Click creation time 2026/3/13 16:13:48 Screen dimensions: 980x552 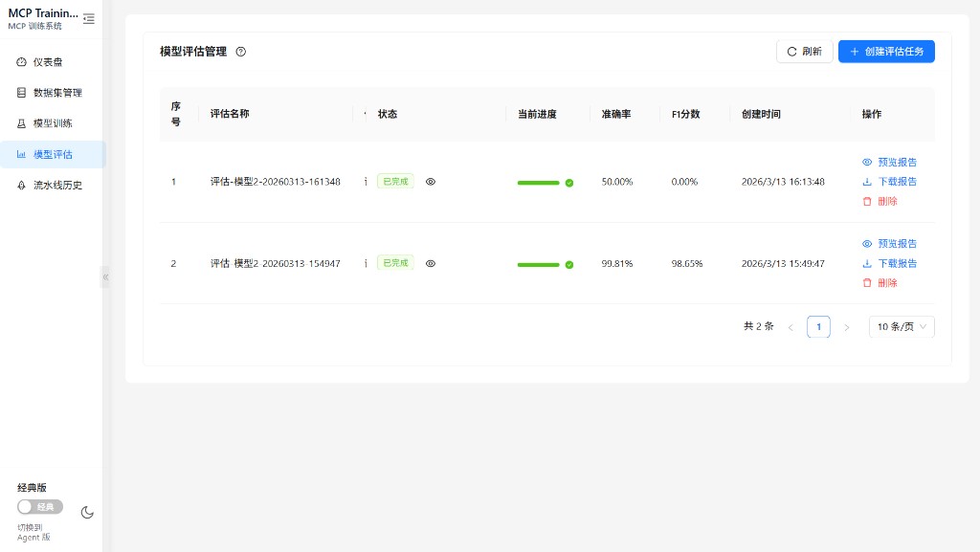click(x=783, y=182)
